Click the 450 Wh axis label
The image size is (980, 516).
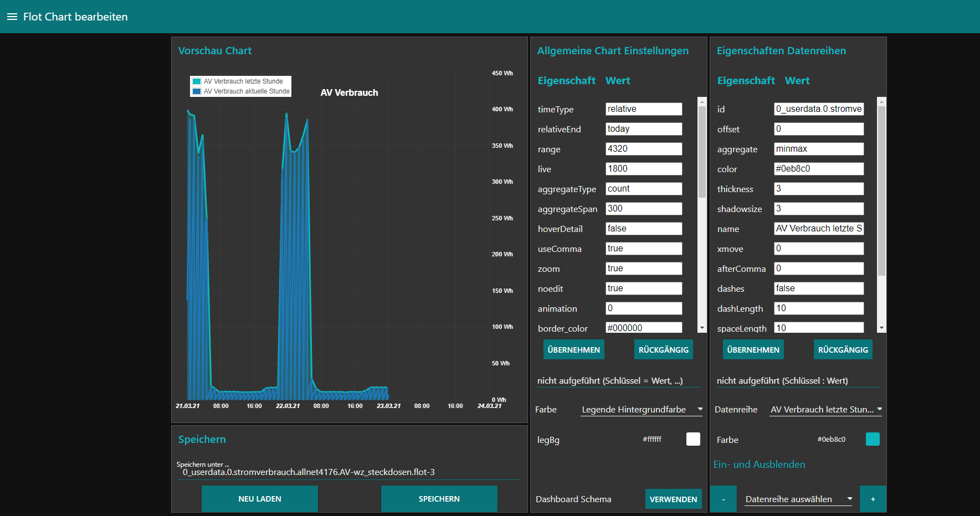point(502,73)
